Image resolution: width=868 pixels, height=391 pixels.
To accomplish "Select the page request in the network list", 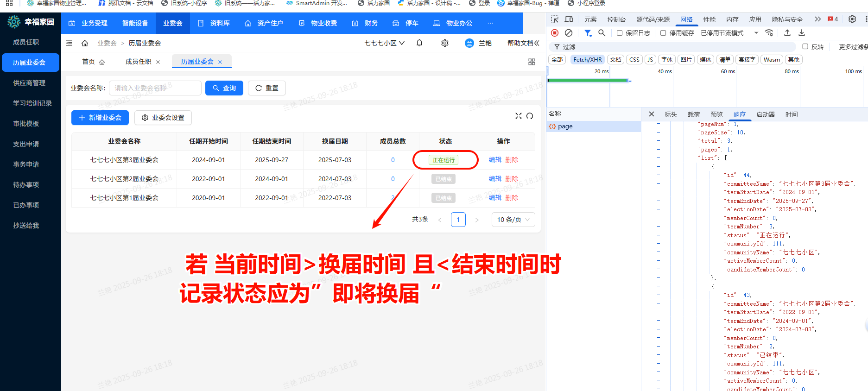I will click(x=594, y=126).
